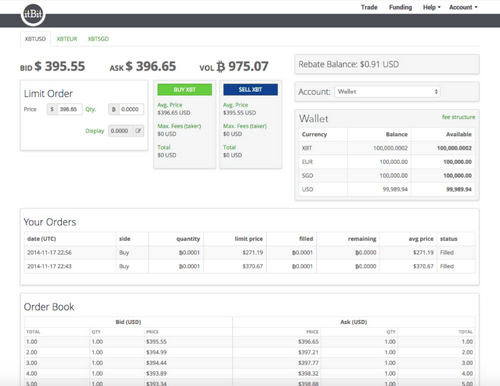Screen dimensions: 500x386
Task: Click the remaining column header
Action: [362, 239]
